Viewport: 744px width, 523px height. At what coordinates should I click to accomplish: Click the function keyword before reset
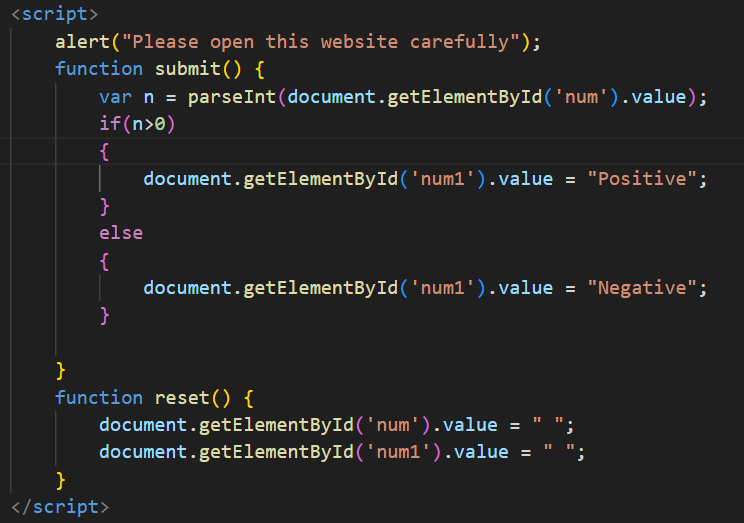99,397
